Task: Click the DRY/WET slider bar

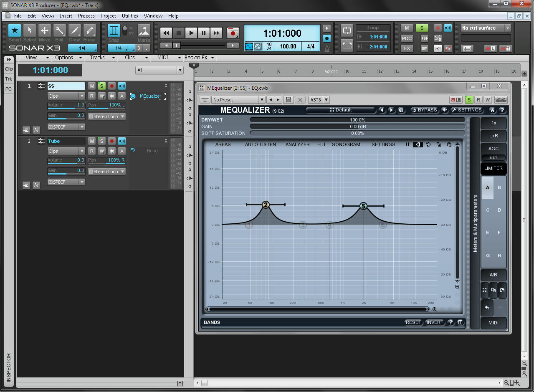Action: point(357,120)
